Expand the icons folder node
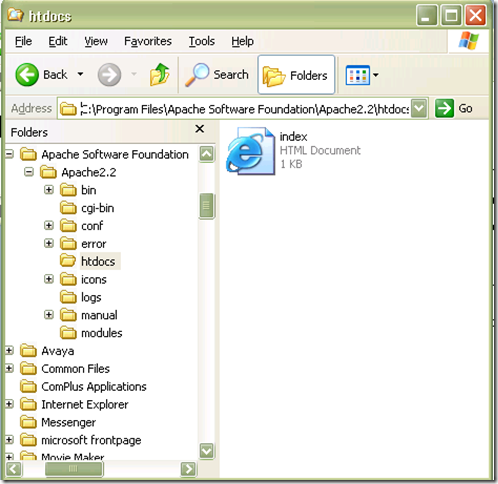 tap(49, 279)
